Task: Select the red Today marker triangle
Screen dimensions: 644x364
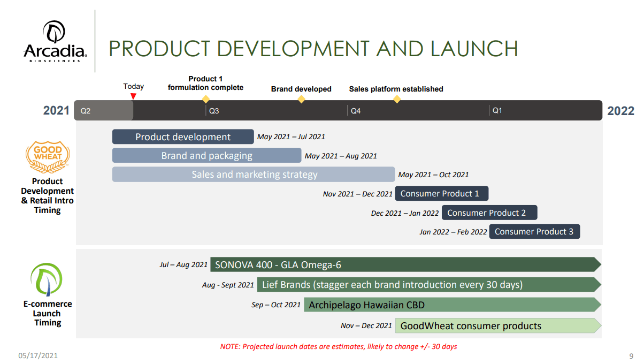Action: pos(133,96)
